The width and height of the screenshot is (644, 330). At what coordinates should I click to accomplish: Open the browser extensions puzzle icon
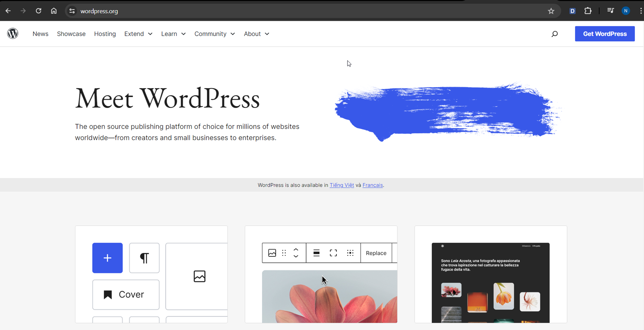[588, 11]
